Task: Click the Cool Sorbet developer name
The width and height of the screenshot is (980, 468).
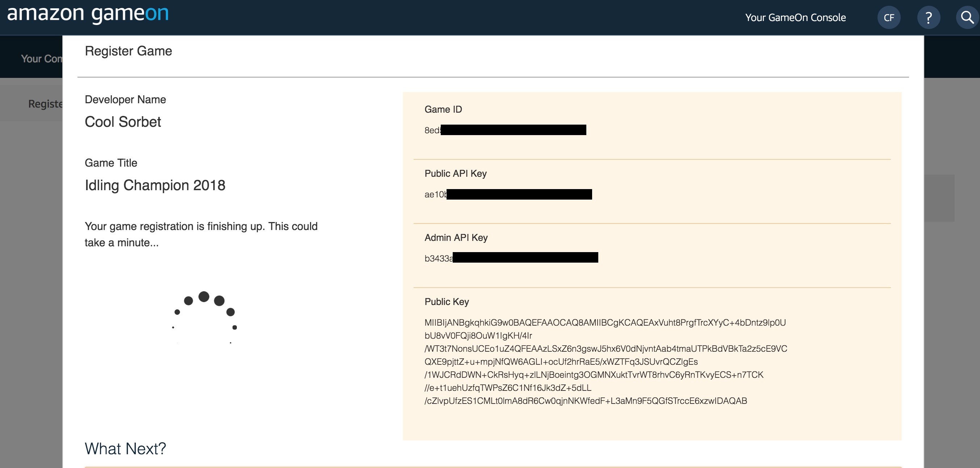Action: 122,122
